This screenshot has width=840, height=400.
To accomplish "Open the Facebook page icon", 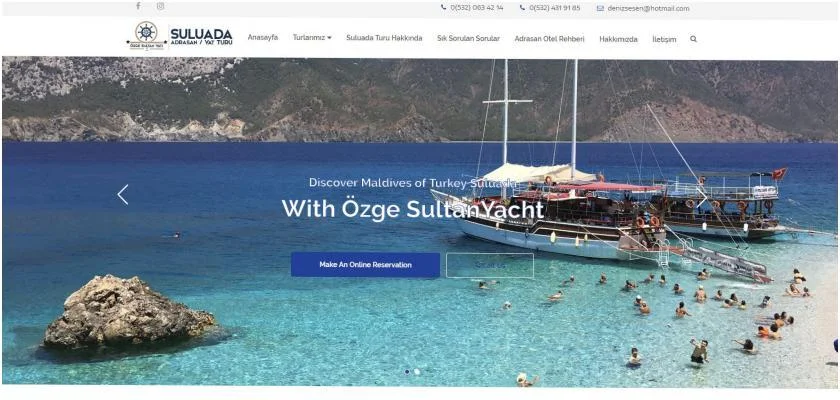I will 138,6.
